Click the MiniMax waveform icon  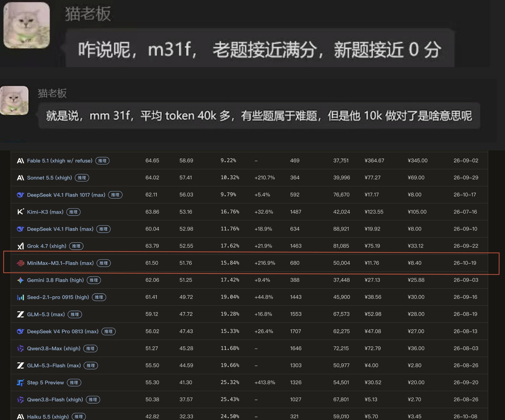20,263
